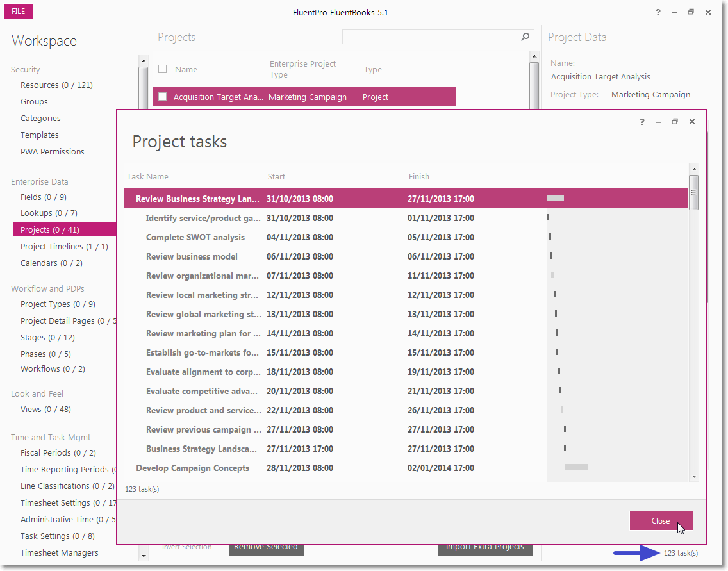728x571 pixels.
Task: Click the Finish column header
Action: click(418, 177)
